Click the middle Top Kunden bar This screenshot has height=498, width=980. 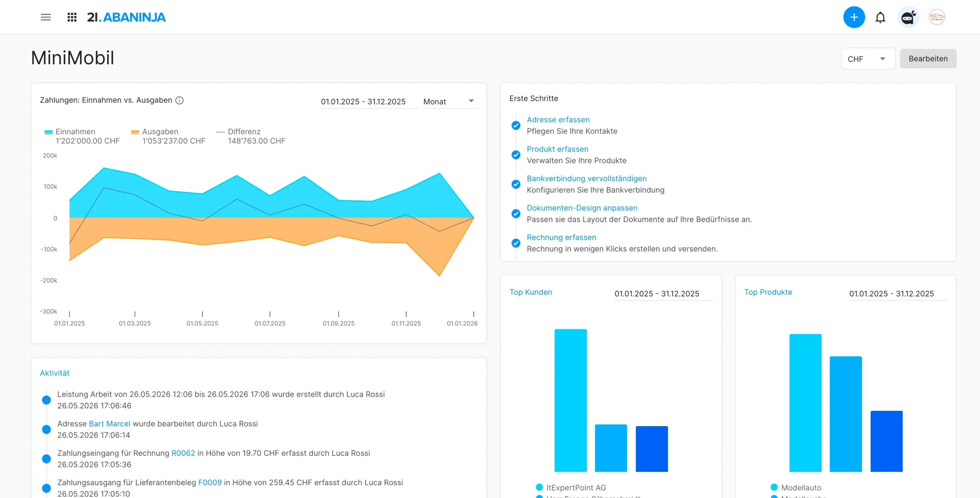point(610,448)
